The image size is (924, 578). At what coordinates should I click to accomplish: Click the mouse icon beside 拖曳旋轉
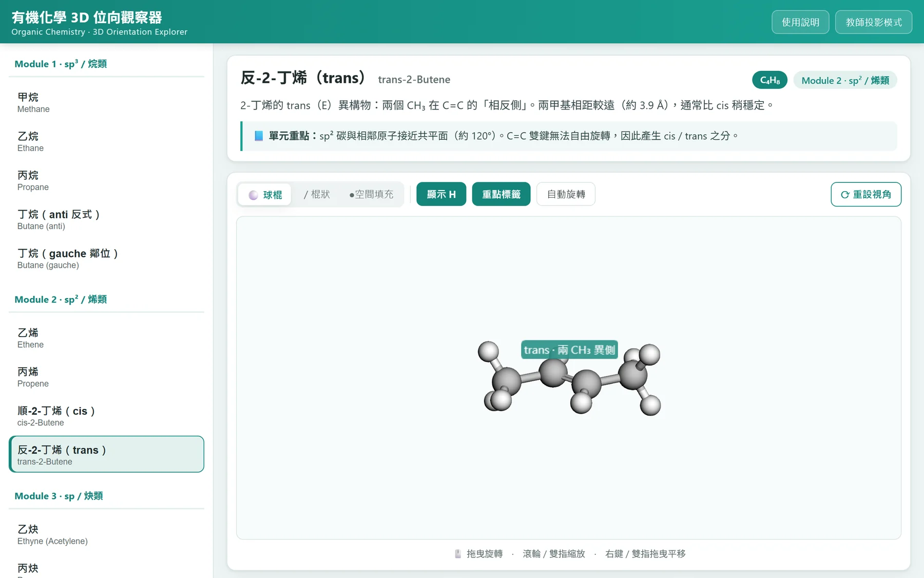tap(458, 554)
